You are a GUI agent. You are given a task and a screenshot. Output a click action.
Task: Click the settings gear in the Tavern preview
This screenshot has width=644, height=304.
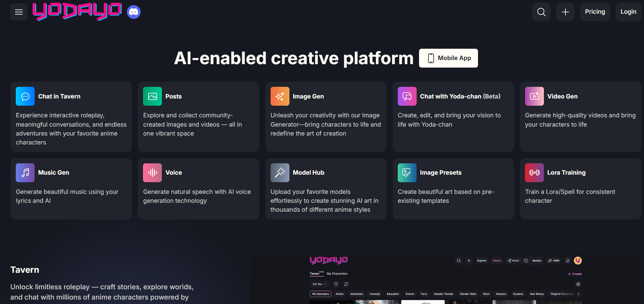coord(578,284)
